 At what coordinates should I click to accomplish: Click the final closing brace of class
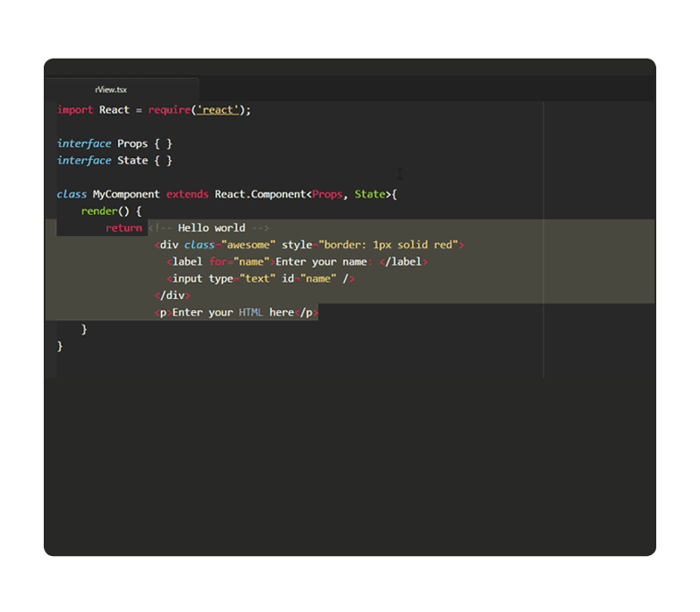59,346
